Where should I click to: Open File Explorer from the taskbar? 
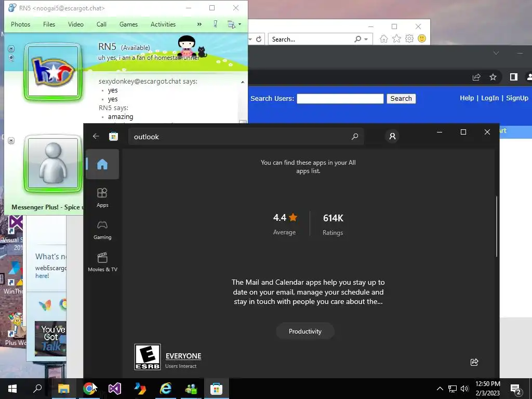click(63, 389)
